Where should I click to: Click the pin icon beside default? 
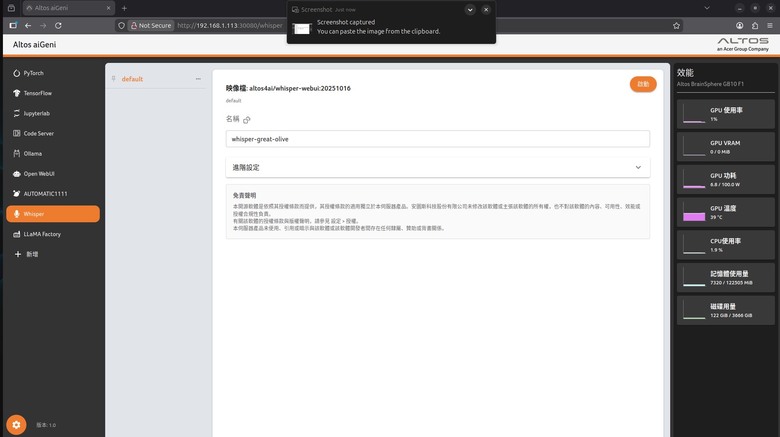point(114,79)
